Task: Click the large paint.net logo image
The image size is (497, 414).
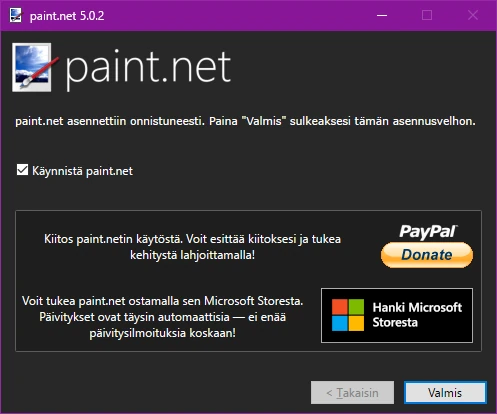Action: click(35, 67)
